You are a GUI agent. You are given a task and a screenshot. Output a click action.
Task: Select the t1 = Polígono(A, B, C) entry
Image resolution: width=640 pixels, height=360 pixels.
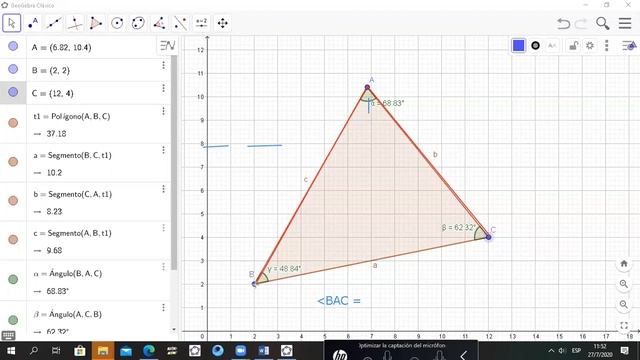pyautogui.click(x=72, y=116)
